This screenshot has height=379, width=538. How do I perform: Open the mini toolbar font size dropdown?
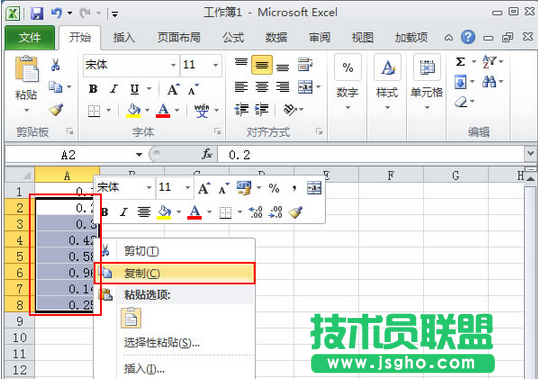[x=187, y=188]
